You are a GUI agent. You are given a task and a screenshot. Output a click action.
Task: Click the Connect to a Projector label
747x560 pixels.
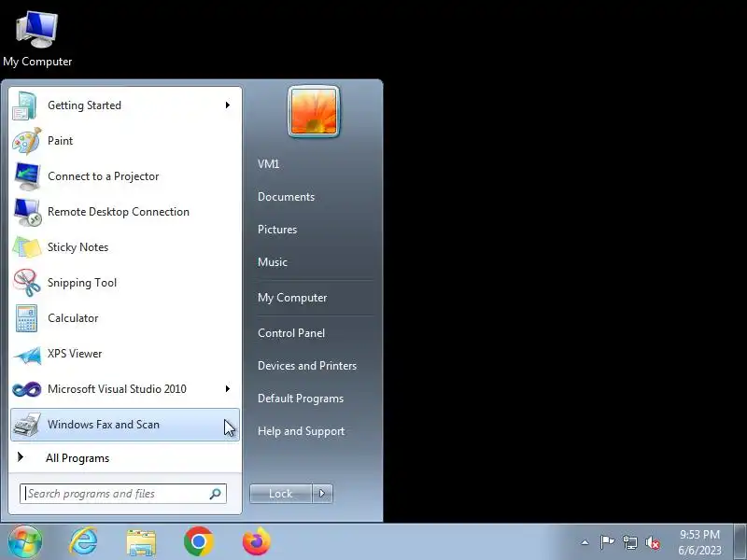point(103,176)
